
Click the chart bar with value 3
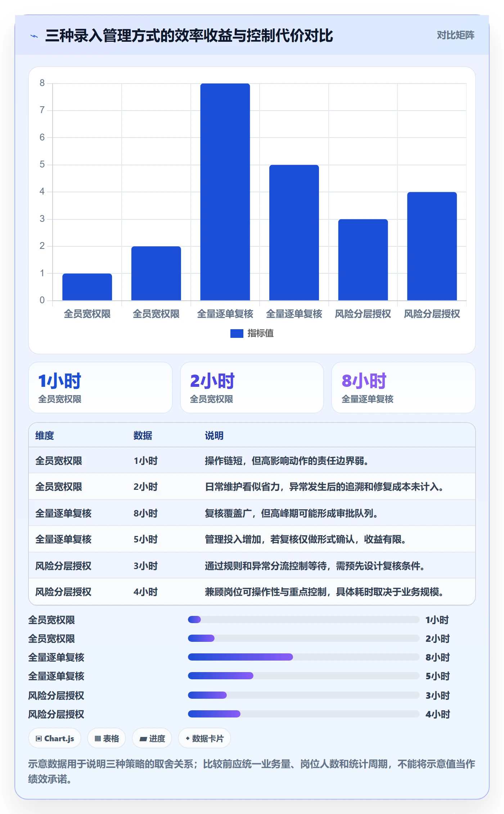pos(363,260)
